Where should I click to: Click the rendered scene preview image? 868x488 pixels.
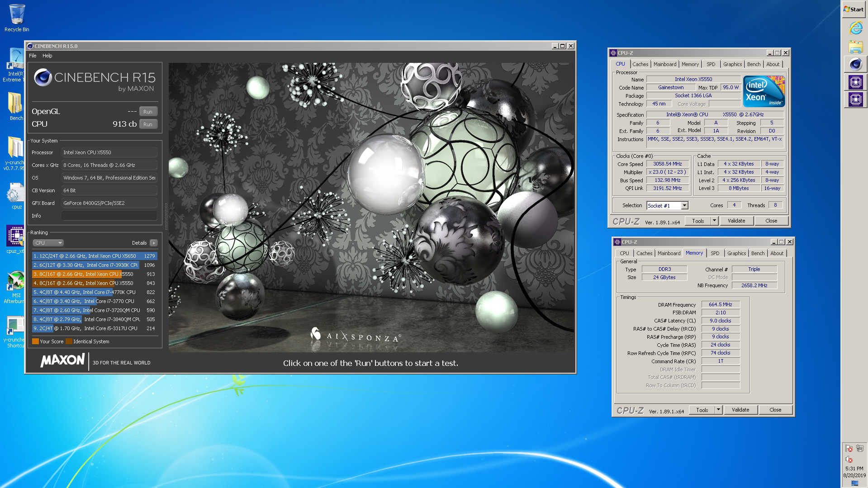click(371, 207)
